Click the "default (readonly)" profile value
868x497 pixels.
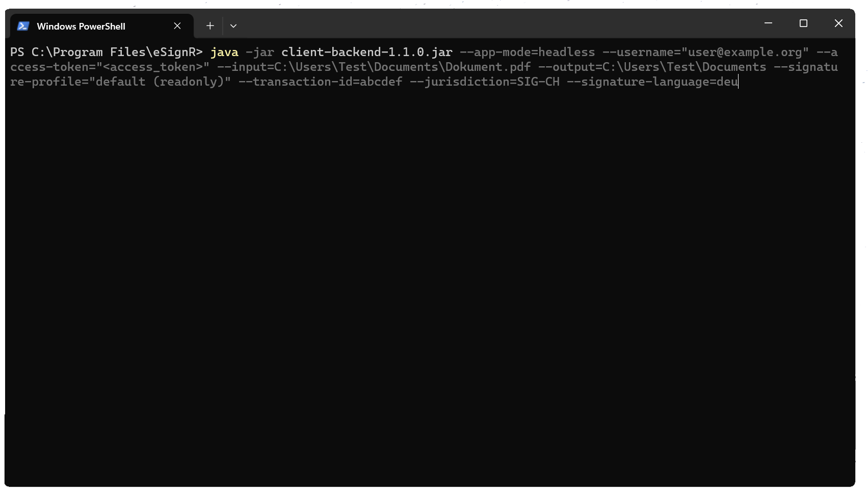tap(160, 82)
